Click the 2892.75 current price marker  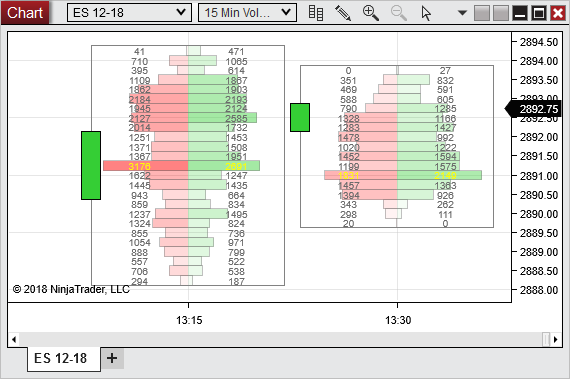pyautogui.click(x=534, y=109)
